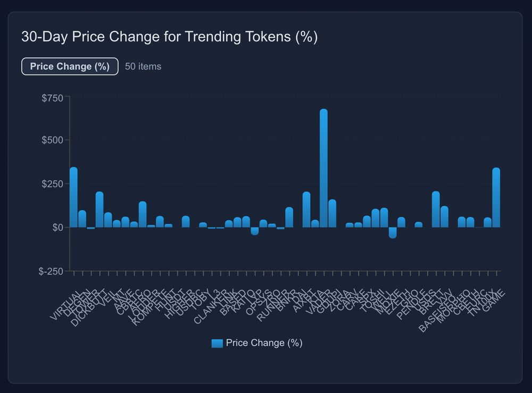This screenshot has height=393, width=532.
Task: Click the Price Change (%) pill button
Action: (70, 66)
